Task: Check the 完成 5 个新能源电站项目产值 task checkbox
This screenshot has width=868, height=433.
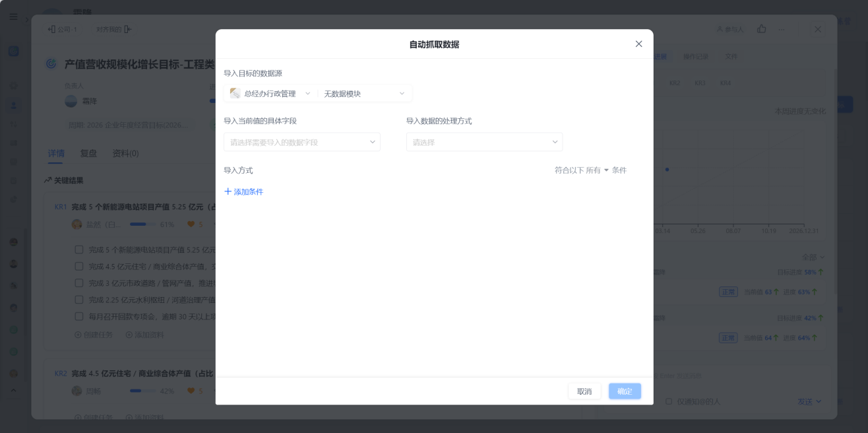Action: [79, 250]
